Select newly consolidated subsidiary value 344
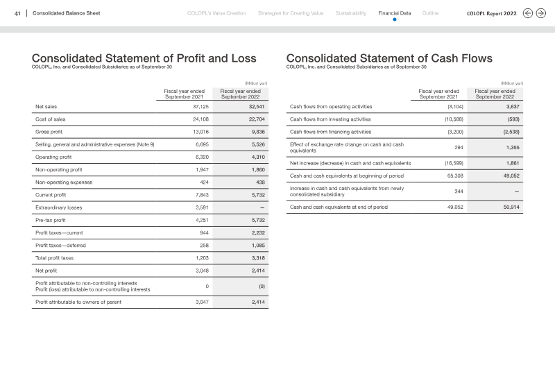 (x=459, y=191)
